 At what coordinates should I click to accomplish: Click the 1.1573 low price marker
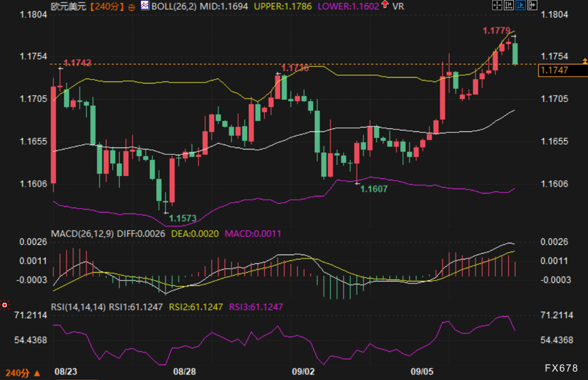[183, 218]
